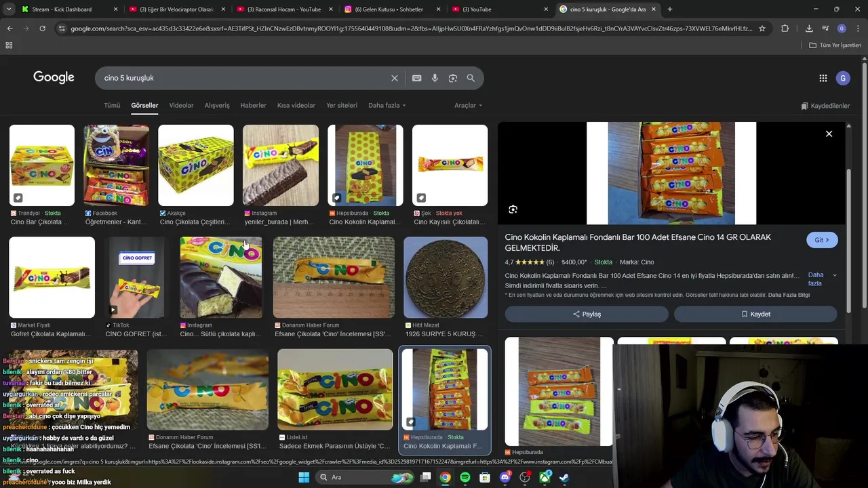Clear the search box with the X icon
The height and width of the screenshot is (488, 868).
tap(394, 78)
